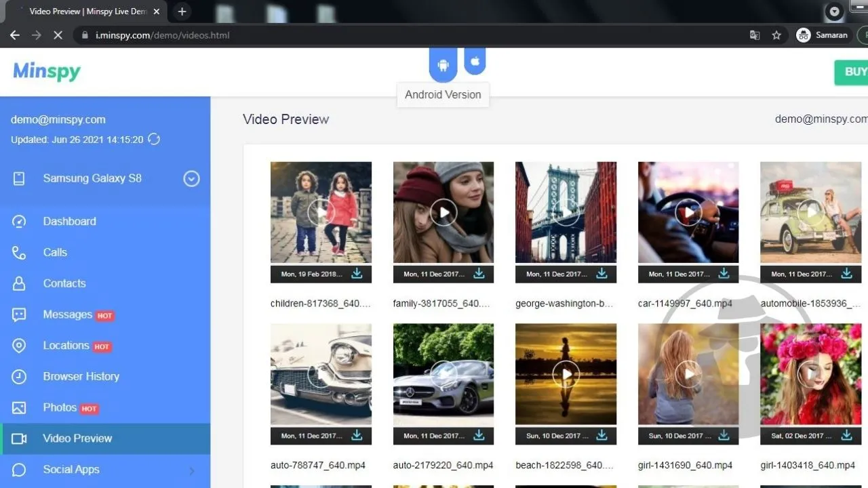Click the Browser History clock icon
Image resolution: width=868 pixels, height=488 pixels.
pyautogui.click(x=19, y=376)
